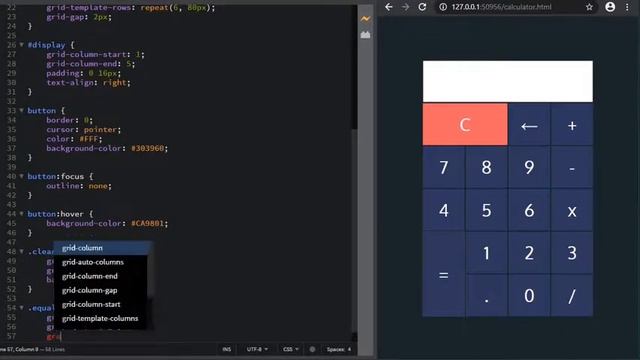This screenshot has height=360, width=640.
Task: Click the equals button on calculator
Action: [x=444, y=274]
